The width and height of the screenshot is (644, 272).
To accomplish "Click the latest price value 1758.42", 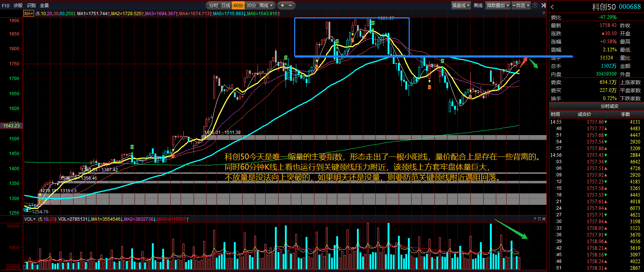I will pyautogui.click(x=608, y=25).
